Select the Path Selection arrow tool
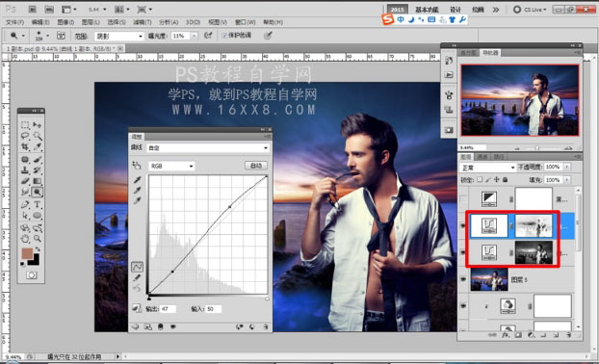599x364 pixels. tap(25, 216)
